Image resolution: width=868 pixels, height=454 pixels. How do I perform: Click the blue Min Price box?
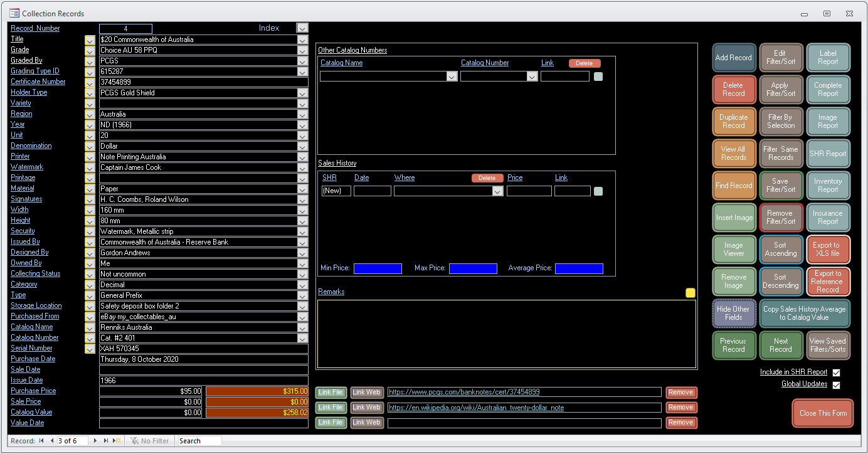[378, 268]
